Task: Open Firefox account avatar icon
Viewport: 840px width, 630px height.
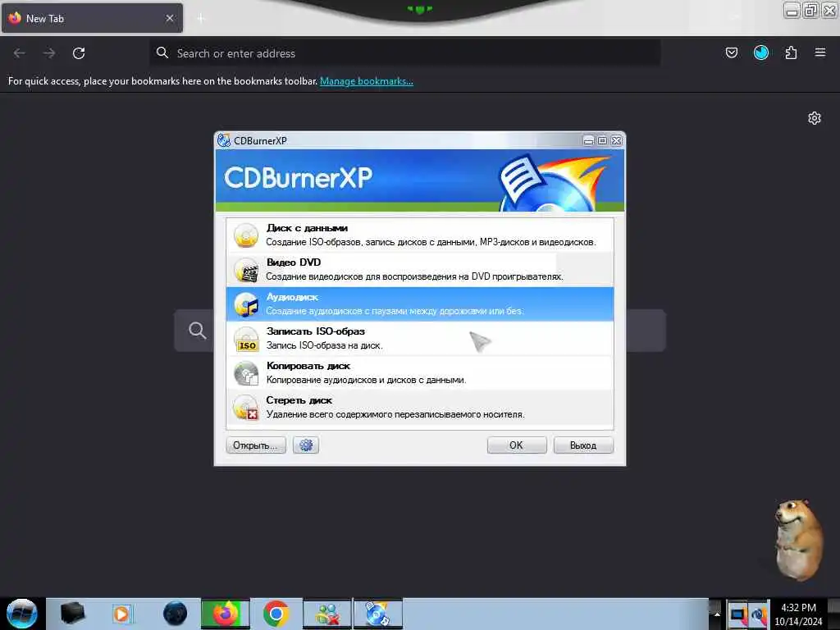Action: pyautogui.click(x=760, y=52)
